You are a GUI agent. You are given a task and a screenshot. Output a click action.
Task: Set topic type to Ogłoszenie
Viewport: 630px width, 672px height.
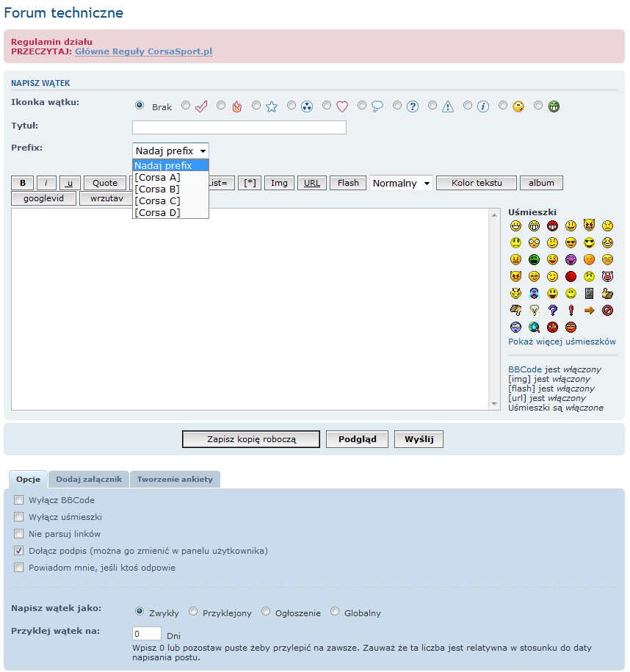coord(266,612)
